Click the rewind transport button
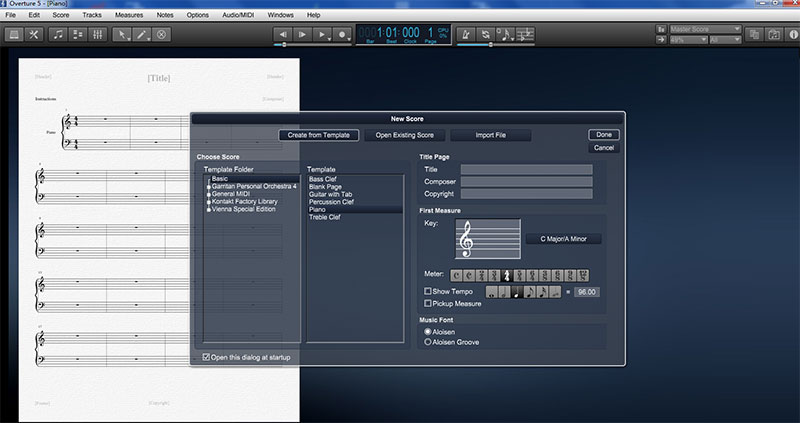800x423 pixels. (284, 34)
